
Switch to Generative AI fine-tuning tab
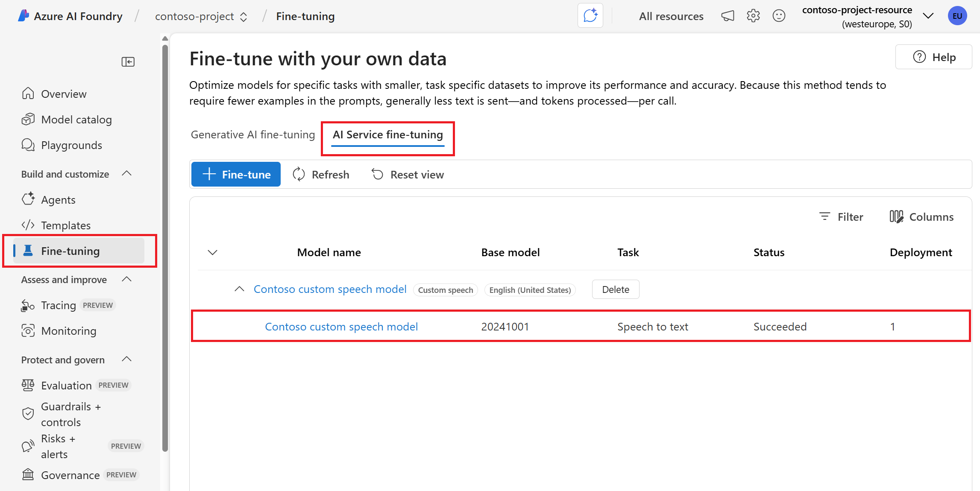click(252, 134)
